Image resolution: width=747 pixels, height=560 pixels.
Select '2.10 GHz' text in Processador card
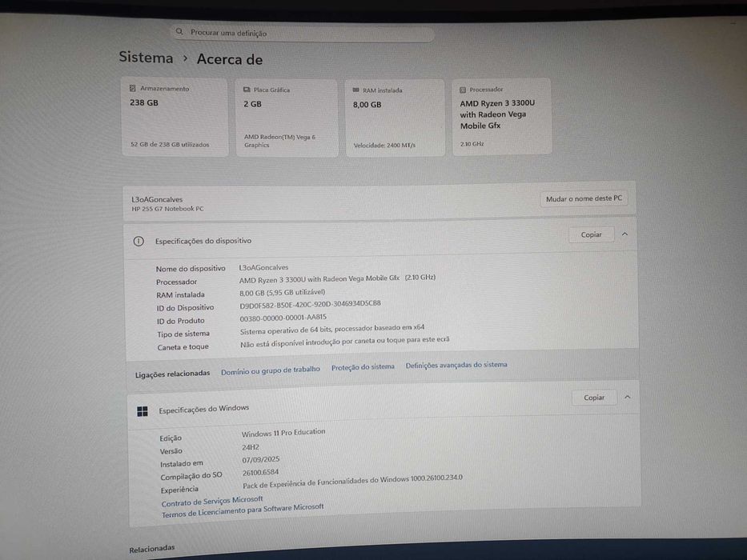(x=472, y=144)
